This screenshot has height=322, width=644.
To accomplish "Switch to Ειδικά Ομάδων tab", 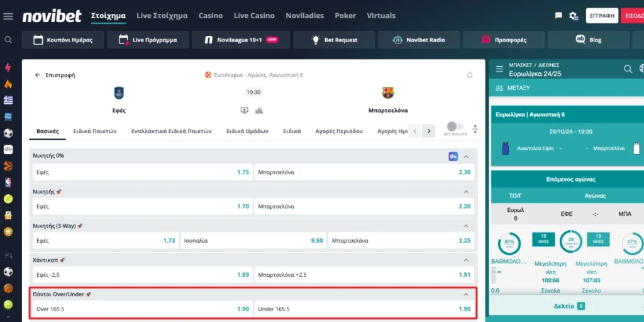I will click(247, 131).
